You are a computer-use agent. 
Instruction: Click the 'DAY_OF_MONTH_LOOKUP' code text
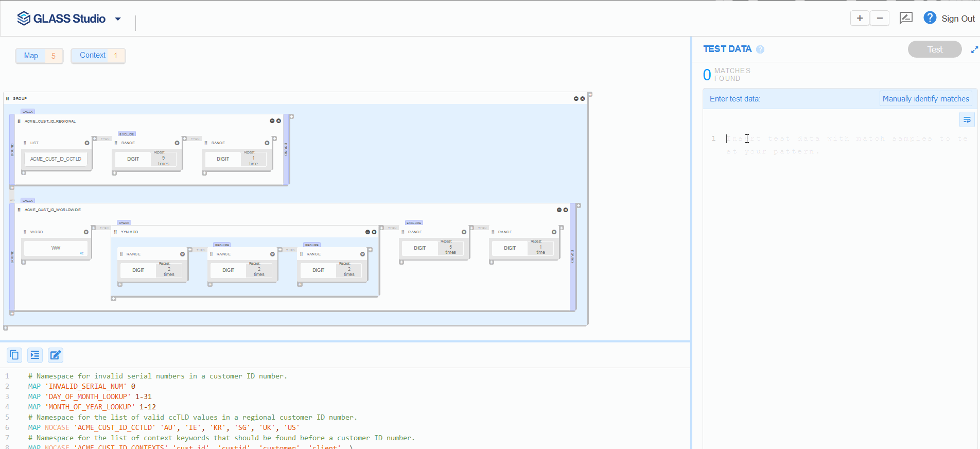(x=87, y=396)
